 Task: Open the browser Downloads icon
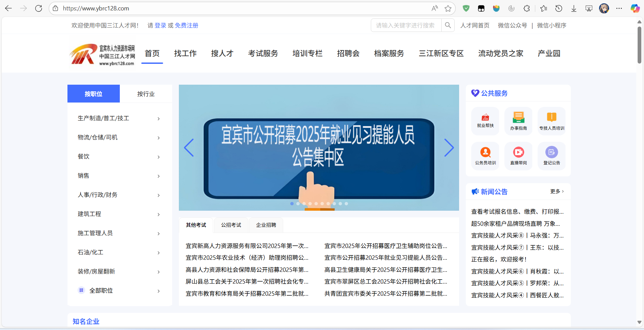(573, 8)
